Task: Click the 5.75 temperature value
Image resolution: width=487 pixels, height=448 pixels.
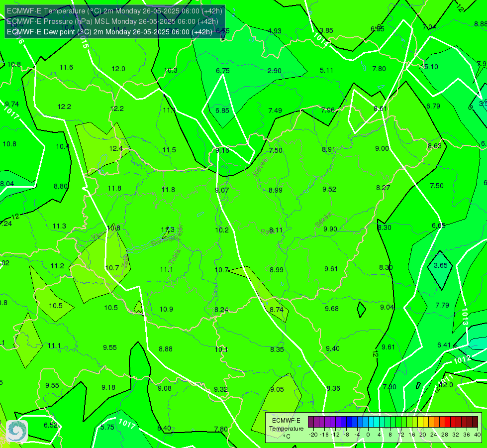Action: point(107,427)
